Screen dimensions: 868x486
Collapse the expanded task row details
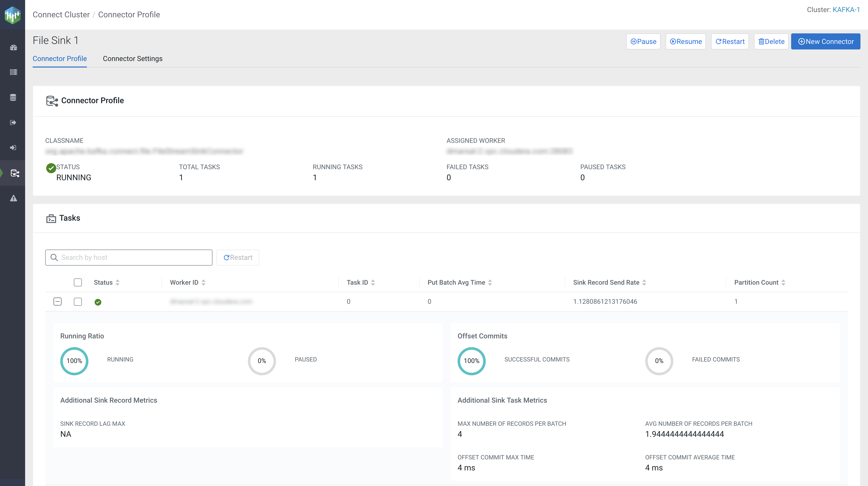58,301
